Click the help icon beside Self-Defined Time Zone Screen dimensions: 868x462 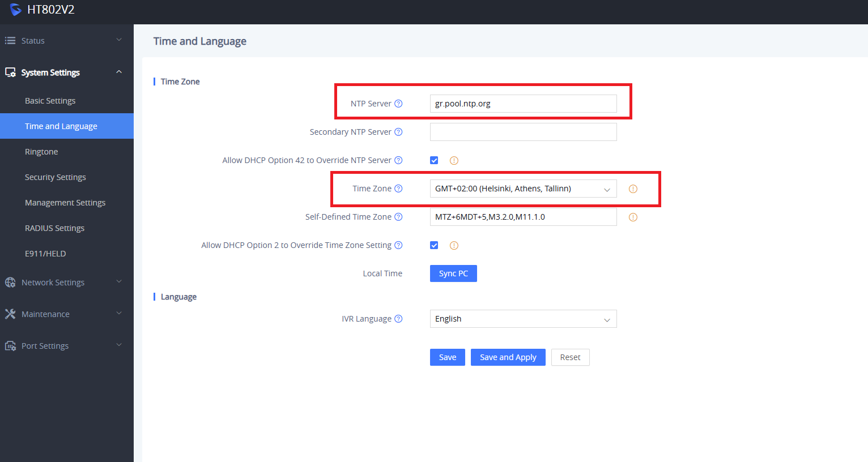398,217
